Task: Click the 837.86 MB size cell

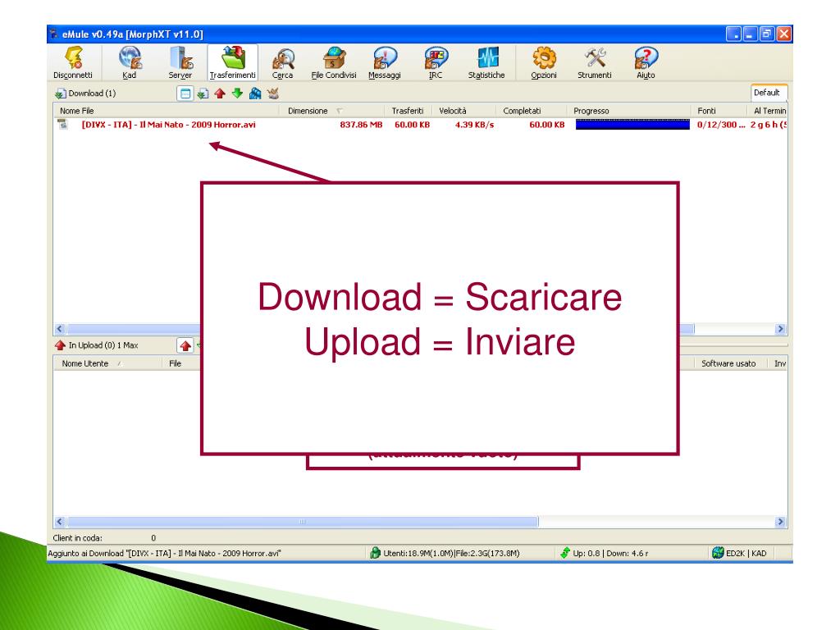Action: pyautogui.click(x=361, y=125)
